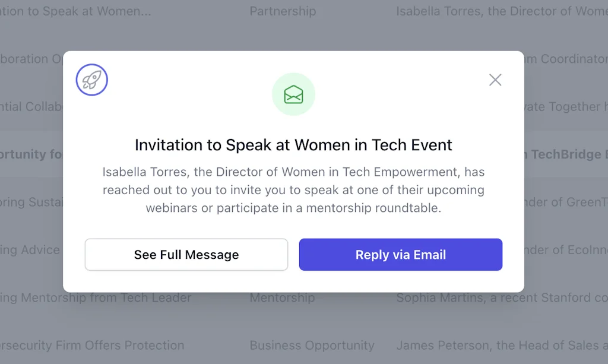The height and width of the screenshot is (364, 608).
Task: Click the Business Opportunity category label
Action: coord(312,345)
